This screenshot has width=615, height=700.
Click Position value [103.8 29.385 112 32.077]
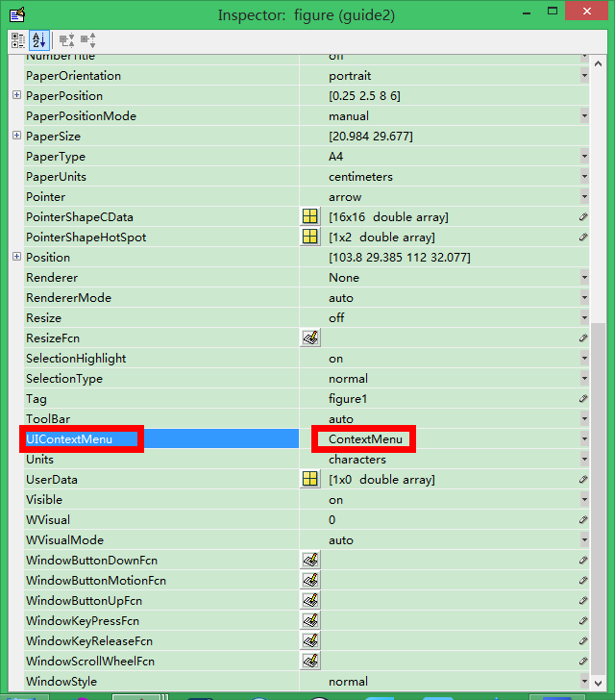[400, 257]
